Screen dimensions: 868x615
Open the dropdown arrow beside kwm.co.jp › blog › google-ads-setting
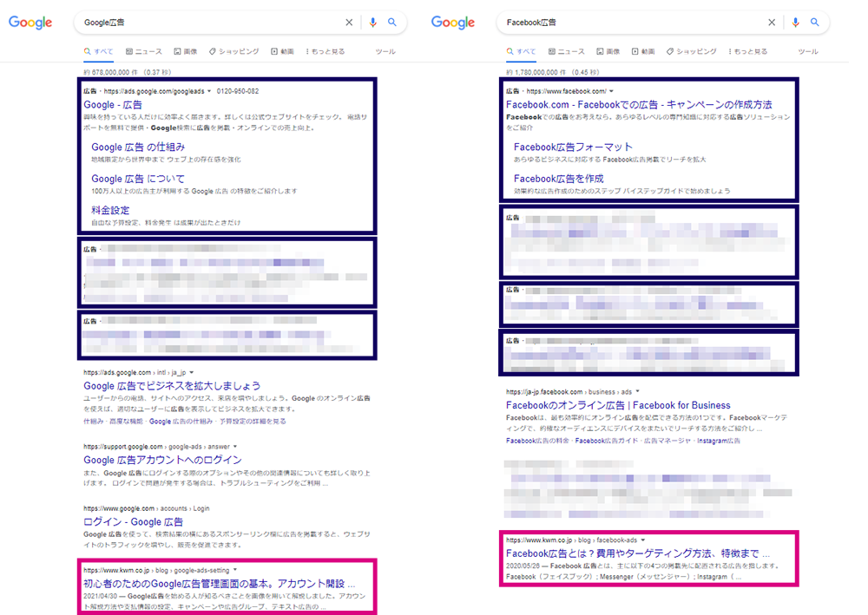click(234, 570)
